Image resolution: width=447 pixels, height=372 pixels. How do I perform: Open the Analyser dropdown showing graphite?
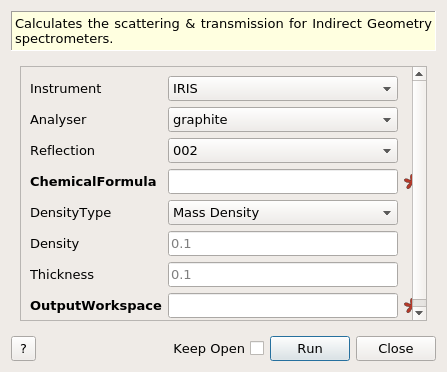tap(283, 120)
